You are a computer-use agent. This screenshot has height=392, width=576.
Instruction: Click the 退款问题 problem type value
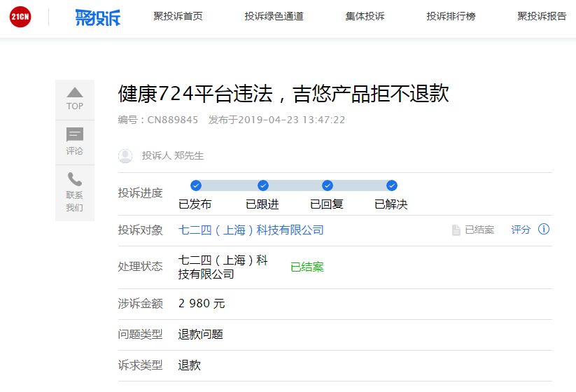201,335
